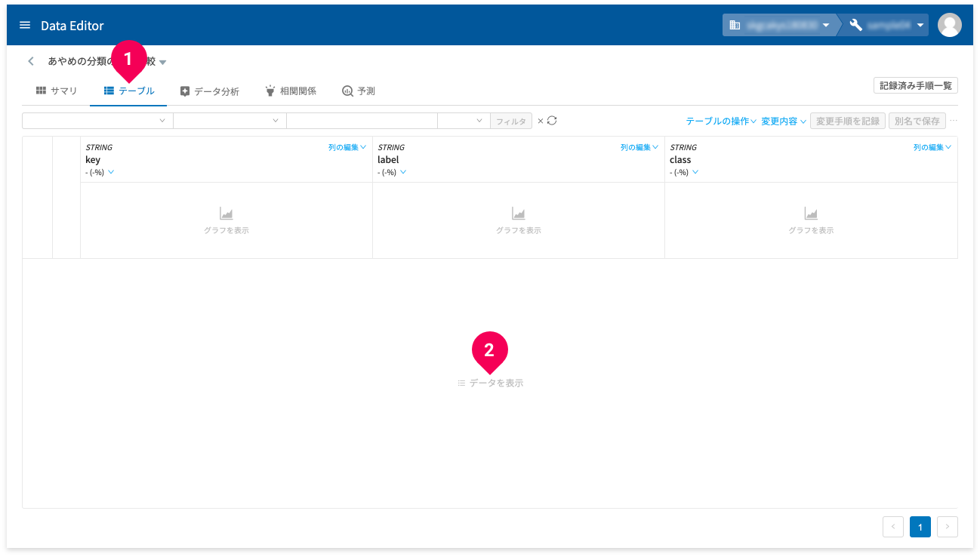
Task: Click the フィルタ button
Action: point(511,121)
